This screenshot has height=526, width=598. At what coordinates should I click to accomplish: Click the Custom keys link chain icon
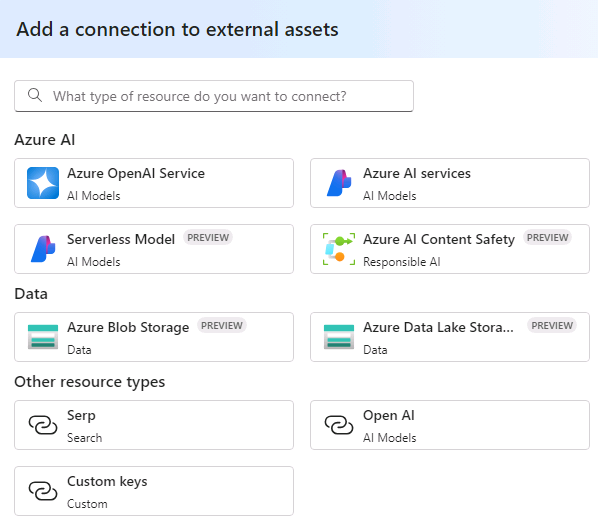[43, 491]
